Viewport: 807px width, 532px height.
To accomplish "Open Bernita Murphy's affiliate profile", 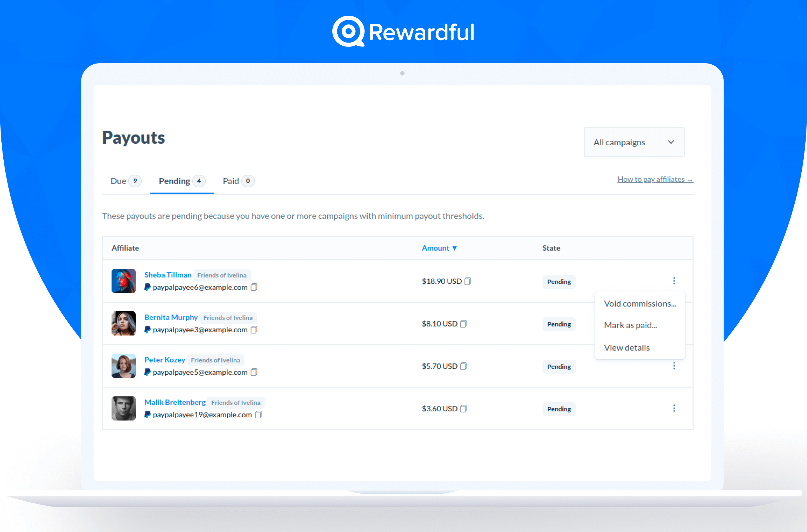I will pyautogui.click(x=171, y=317).
